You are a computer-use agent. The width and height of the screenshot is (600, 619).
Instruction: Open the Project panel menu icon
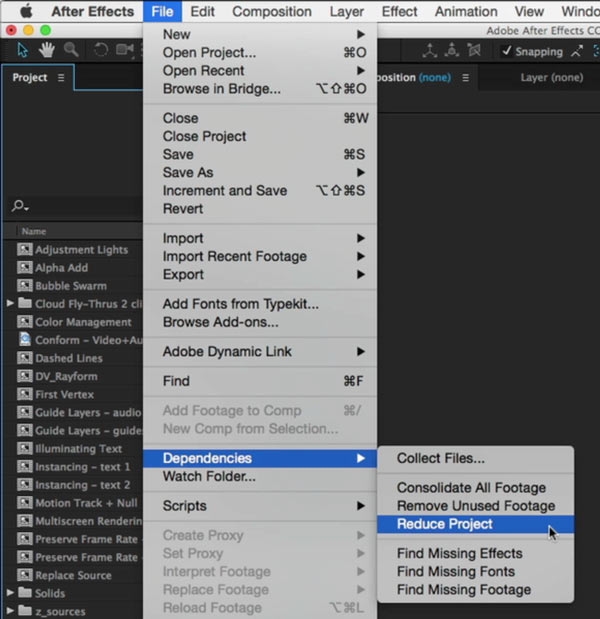(61, 78)
